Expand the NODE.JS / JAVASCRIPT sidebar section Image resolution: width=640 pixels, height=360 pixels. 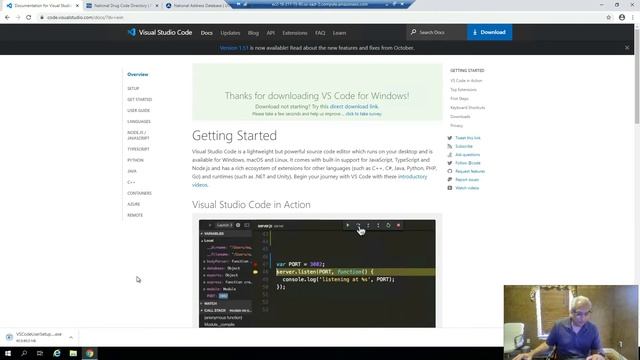pyautogui.click(x=138, y=135)
